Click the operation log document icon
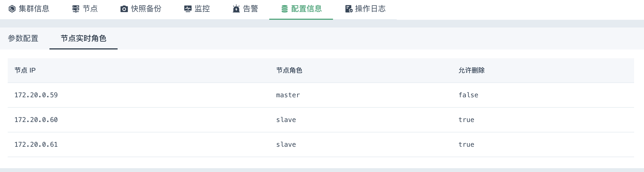This screenshot has height=172, width=644. pos(349,9)
